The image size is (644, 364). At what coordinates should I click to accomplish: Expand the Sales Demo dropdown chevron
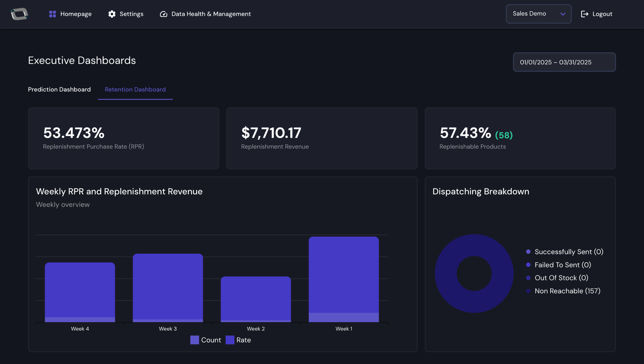[x=563, y=14]
